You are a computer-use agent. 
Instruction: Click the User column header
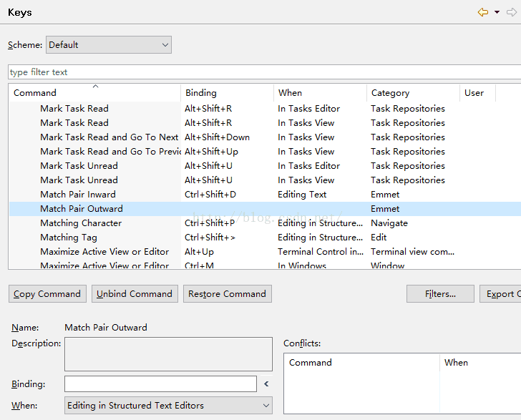[477, 93]
